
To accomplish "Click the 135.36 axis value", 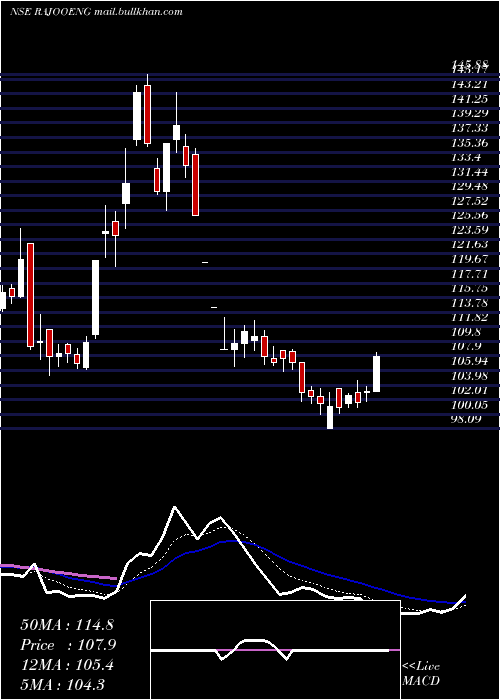I will (470, 143).
